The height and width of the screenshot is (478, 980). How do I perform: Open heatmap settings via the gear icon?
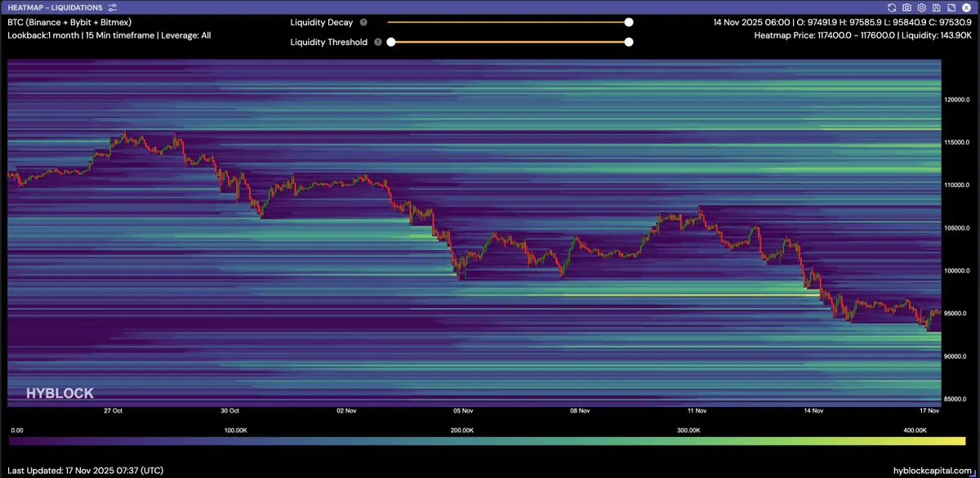pyautogui.click(x=921, y=7)
